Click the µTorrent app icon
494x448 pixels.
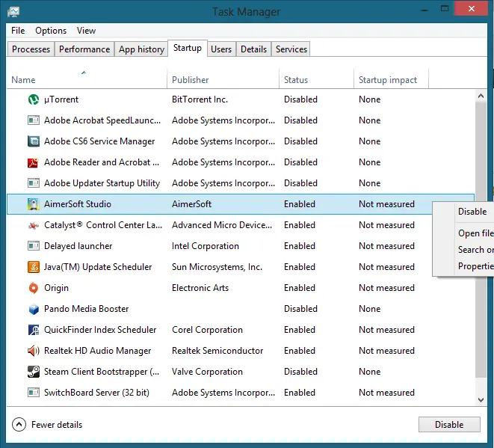34,99
